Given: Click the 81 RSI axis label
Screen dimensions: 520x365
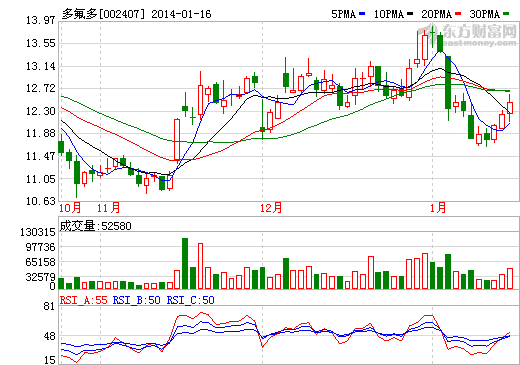Looking at the screenshot, I should (x=49, y=306).
